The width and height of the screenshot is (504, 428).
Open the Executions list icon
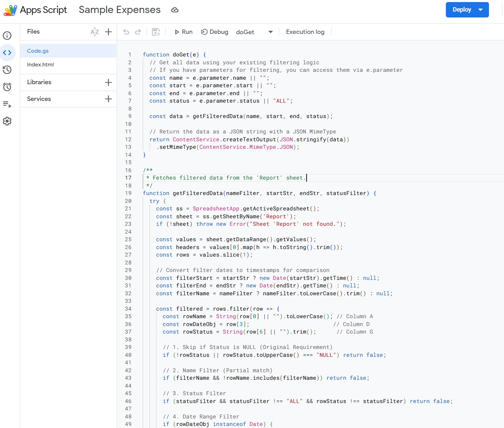tap(7, 104)
